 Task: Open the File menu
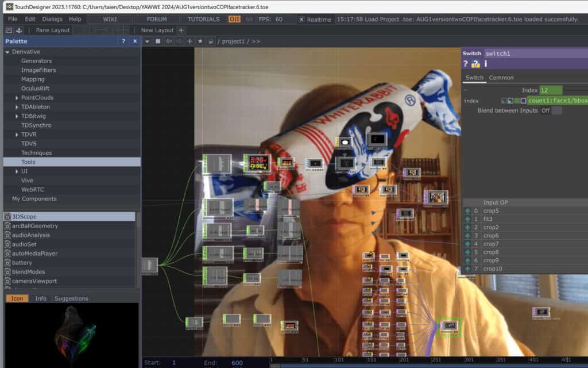[x=13, y=19]
